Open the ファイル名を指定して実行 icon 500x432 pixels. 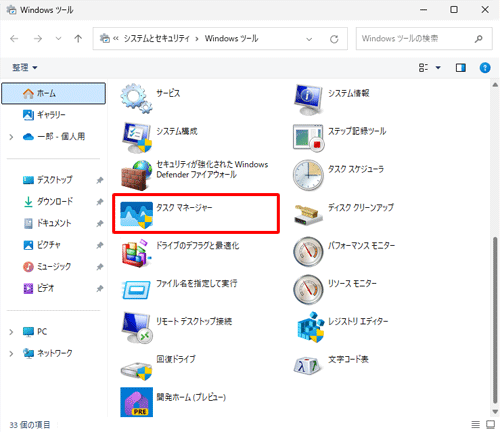136,289
